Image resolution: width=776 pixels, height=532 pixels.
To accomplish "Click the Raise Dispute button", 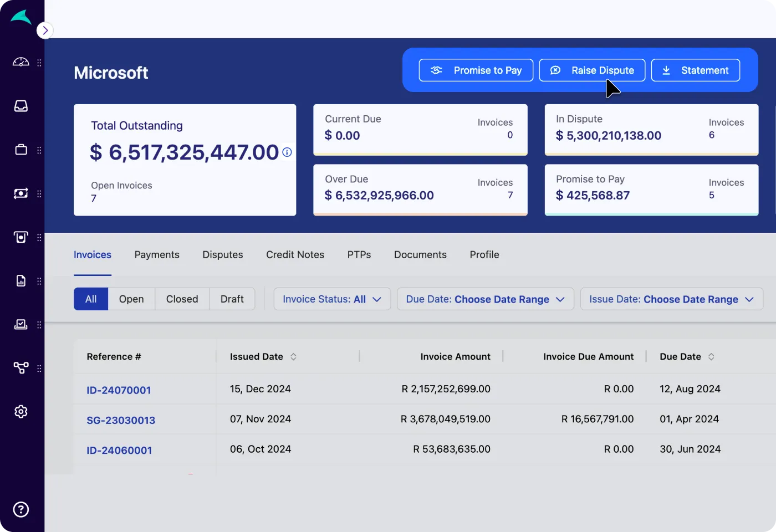I will pos(592,70).
